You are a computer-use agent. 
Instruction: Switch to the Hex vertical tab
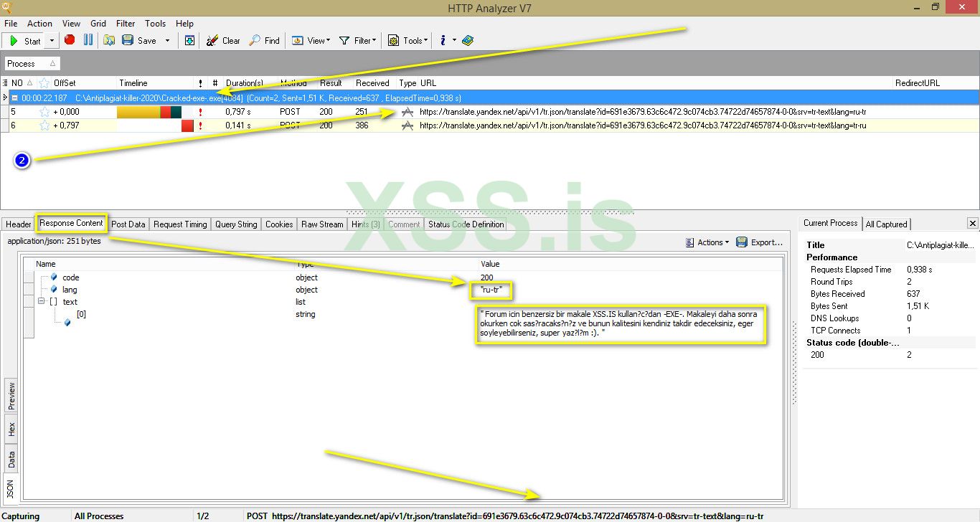[x=11, y=430]
